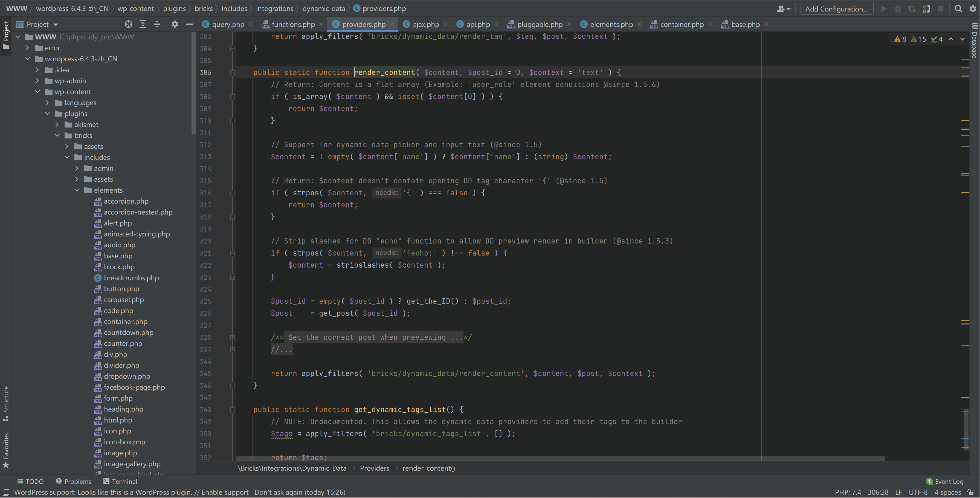Click Run with Coverage icon
980x498 pixels.
point(912,9)
